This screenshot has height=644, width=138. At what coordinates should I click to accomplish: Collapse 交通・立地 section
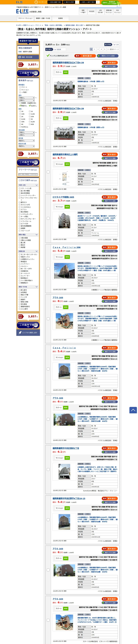click(x=28, y=185)
